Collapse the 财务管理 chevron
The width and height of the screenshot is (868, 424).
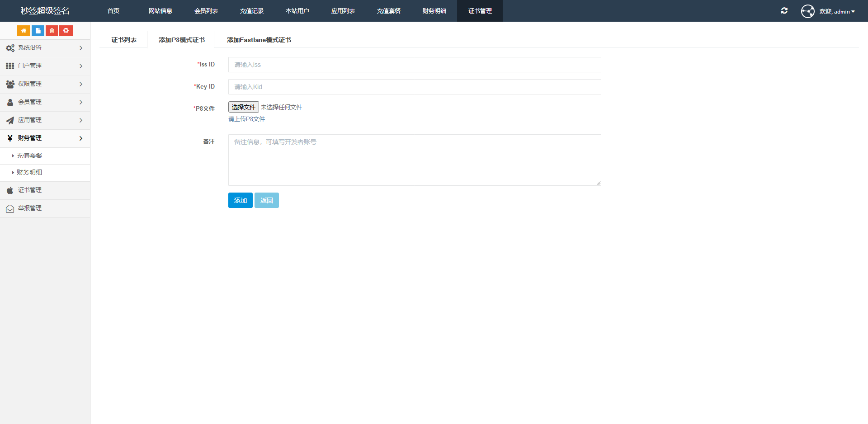[x=81, y=138]
